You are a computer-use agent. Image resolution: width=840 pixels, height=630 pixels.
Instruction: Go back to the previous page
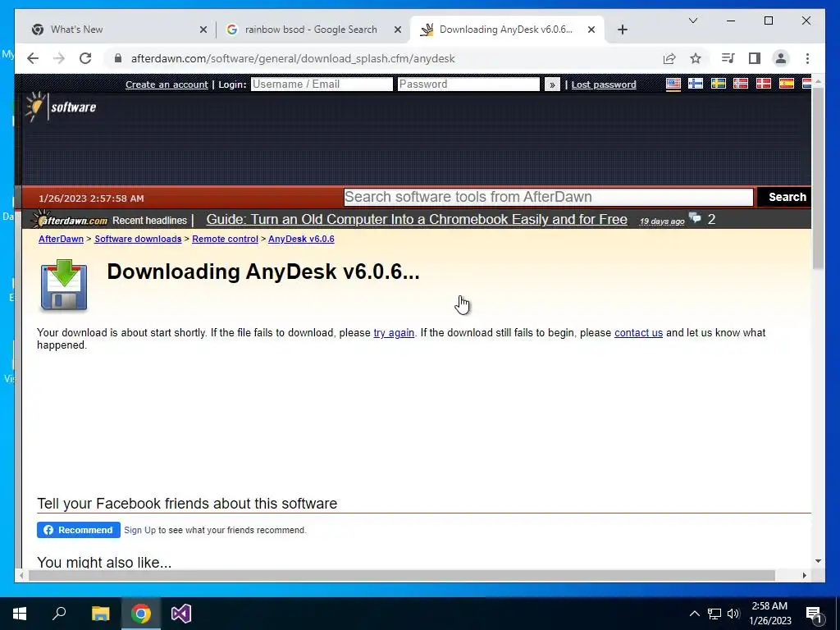coord(33,58)
